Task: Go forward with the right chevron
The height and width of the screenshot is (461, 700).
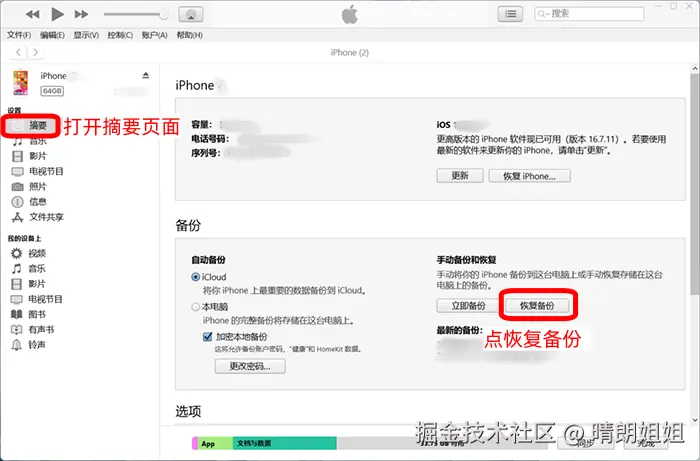Action: point(36,52)
